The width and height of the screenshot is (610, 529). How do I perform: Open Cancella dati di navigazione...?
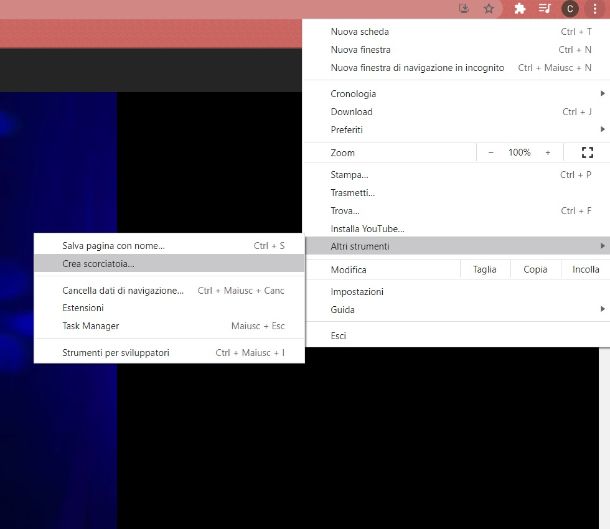pyautogui.click(x=169, y=291)
